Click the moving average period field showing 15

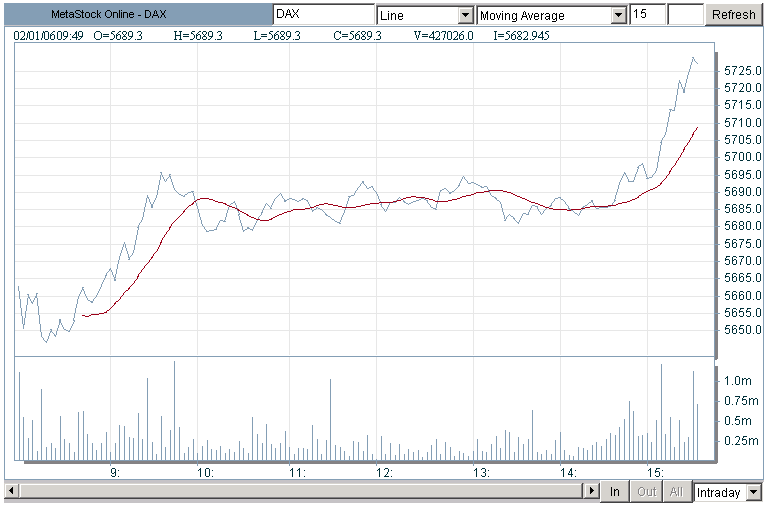[647, 15]
